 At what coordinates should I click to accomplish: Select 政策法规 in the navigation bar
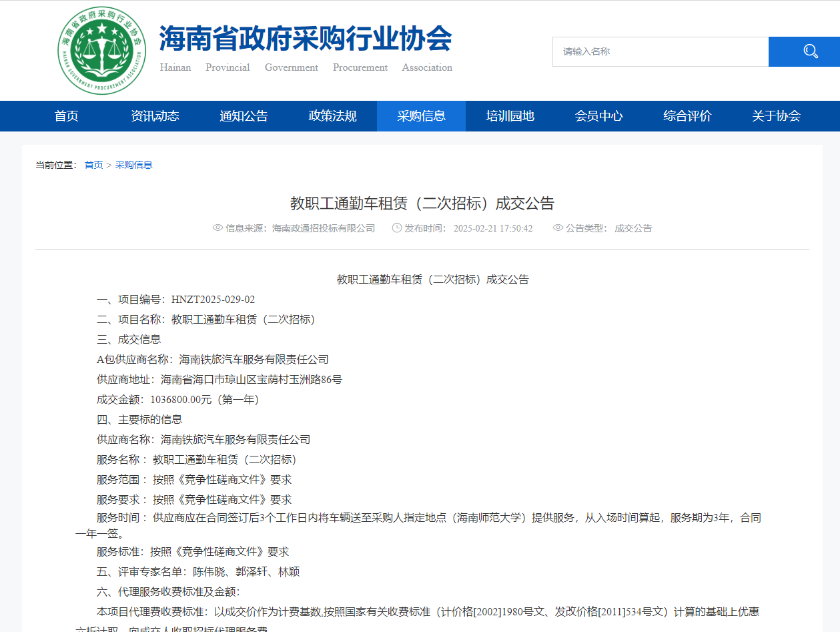332,116
